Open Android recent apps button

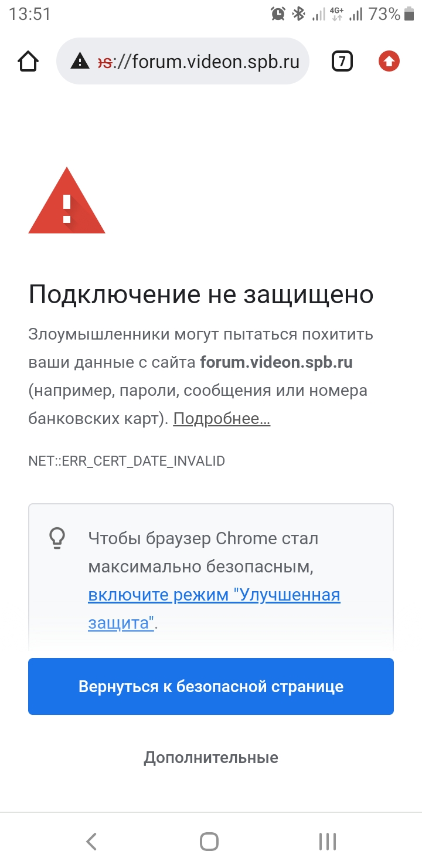coord(328,842)
